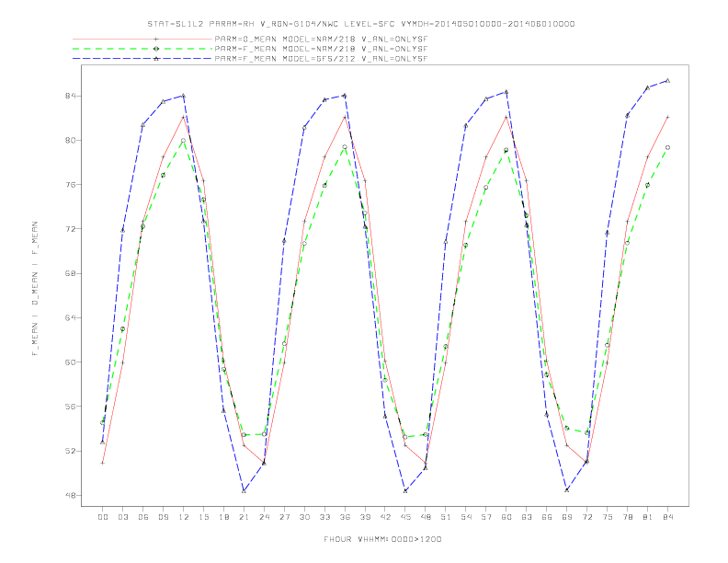728x563 pixels.
Task: Click x-axis forecast hour label 45
Action: click(x=405, y=517)
